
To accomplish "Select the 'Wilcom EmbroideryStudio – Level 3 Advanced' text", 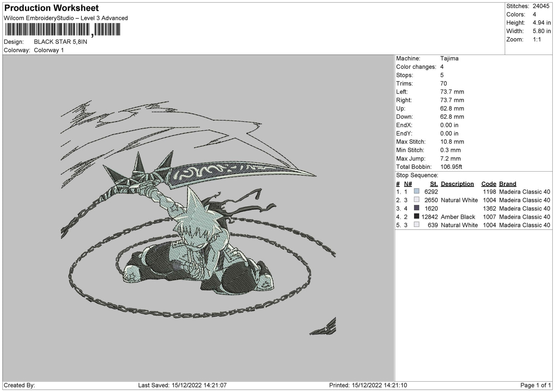I will [x=66, y=18].
